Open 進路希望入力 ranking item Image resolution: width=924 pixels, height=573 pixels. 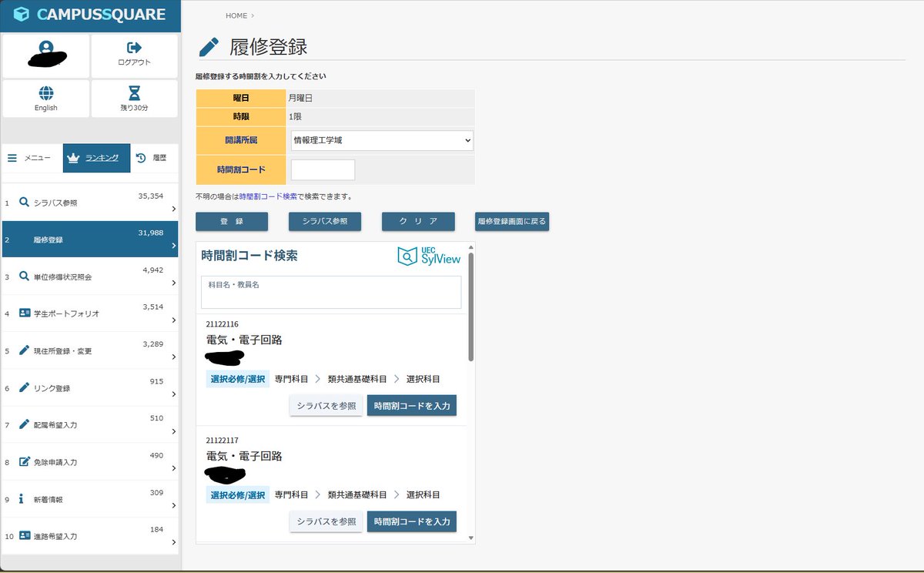point(90,535)
